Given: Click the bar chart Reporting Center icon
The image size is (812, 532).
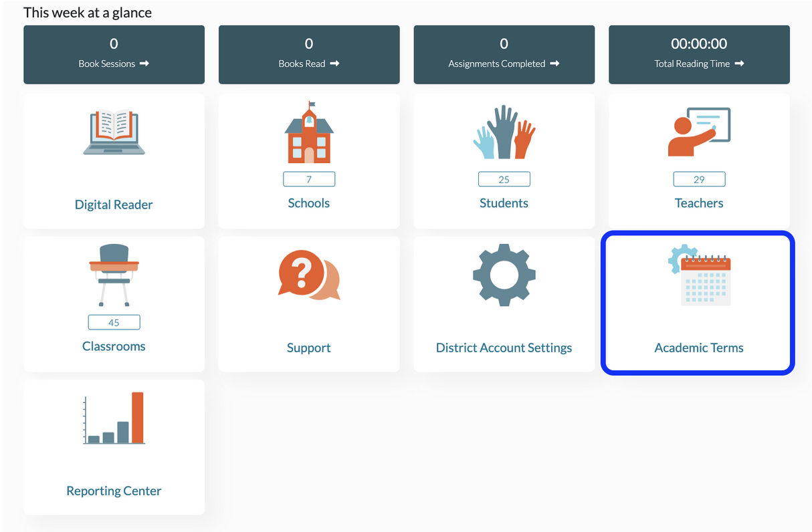Looking at the screenshot, I should 114,418.
